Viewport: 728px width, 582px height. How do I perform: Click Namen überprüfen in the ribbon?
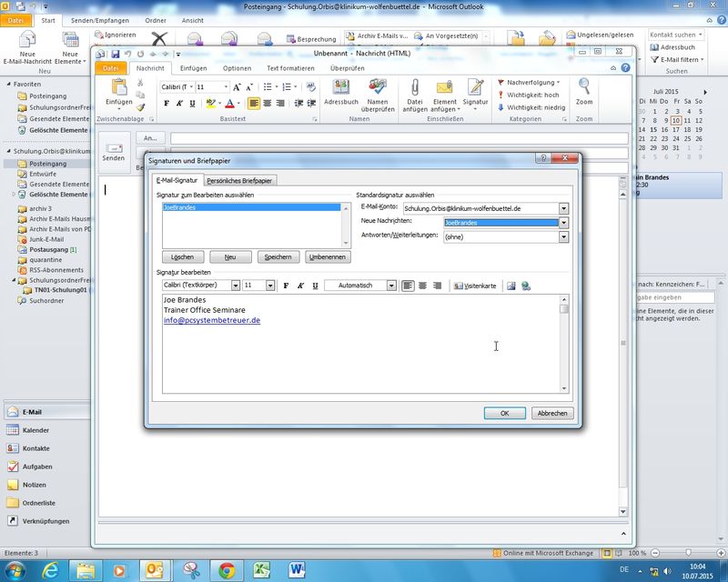(378, 93)
